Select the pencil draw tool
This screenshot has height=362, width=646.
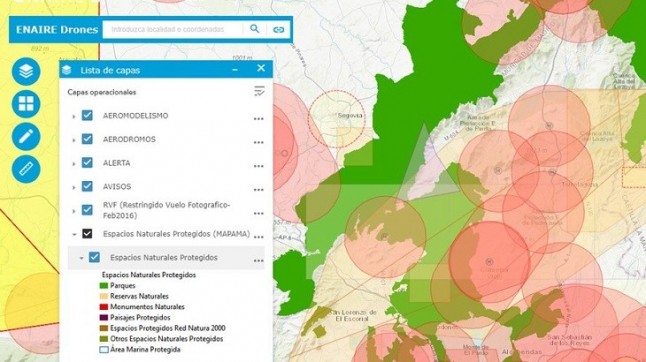pyautogui.click(x=26, y=136)
